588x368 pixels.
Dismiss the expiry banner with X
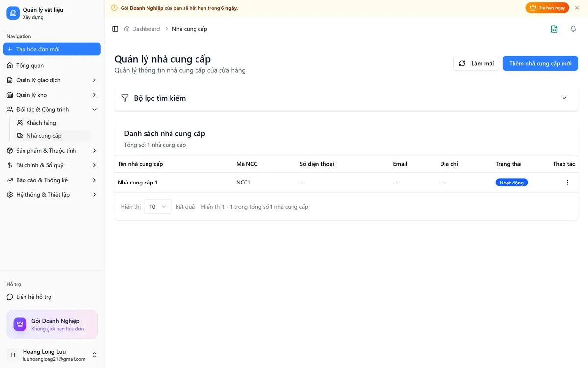coord(577,8)
